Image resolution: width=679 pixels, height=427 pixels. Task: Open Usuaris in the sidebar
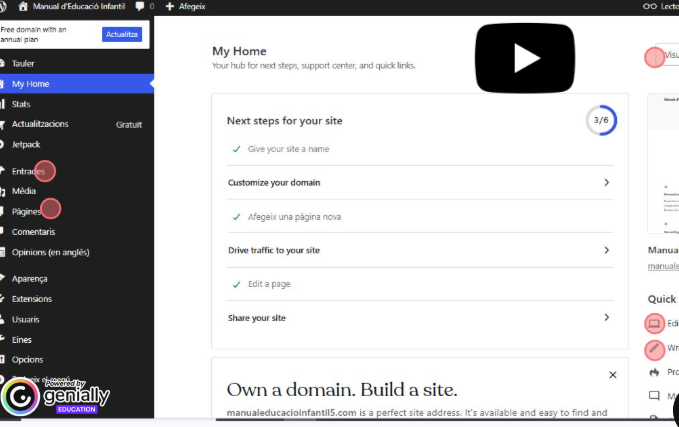[x=26, y=319]
